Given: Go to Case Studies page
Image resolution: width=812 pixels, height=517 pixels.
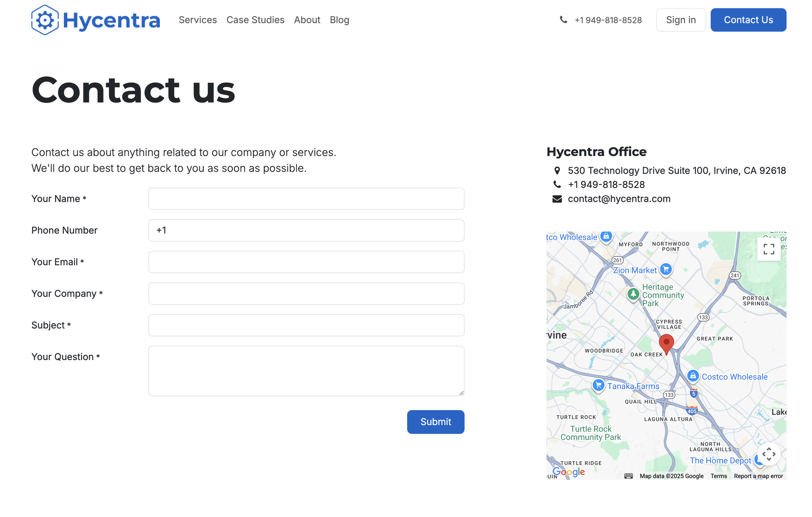Looking at the screenshot, I should 255,20.
